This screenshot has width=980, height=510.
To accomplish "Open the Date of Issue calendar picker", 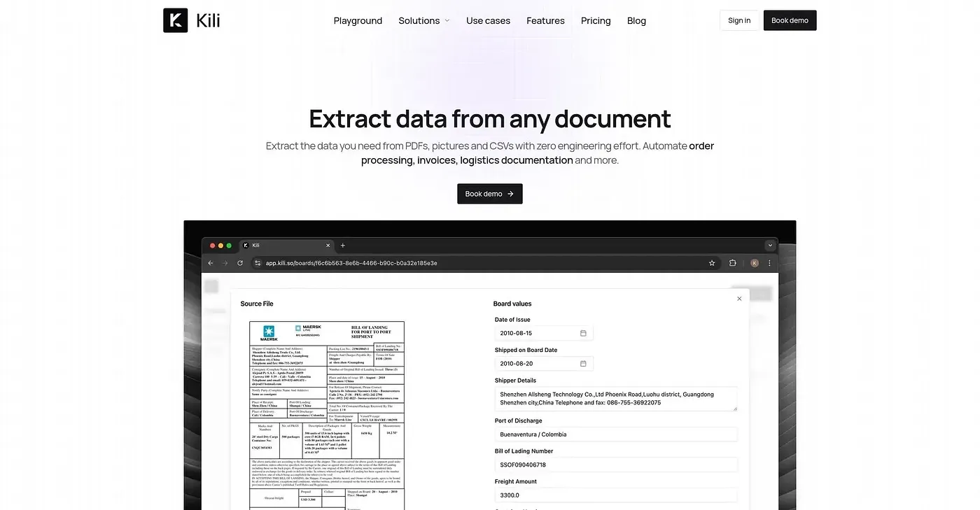I will coord(583,333).
